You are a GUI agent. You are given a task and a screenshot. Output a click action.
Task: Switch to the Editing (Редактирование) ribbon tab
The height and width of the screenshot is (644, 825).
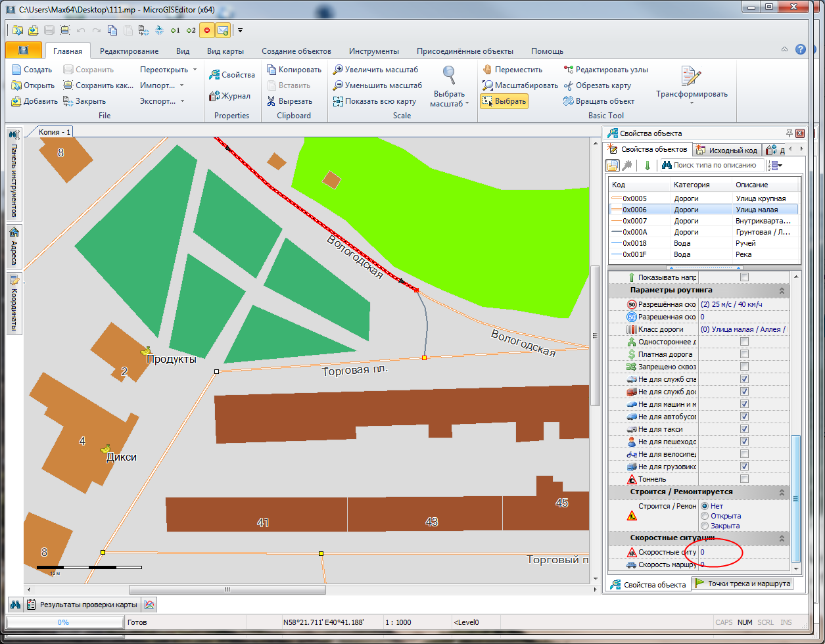tap(129, 51)
